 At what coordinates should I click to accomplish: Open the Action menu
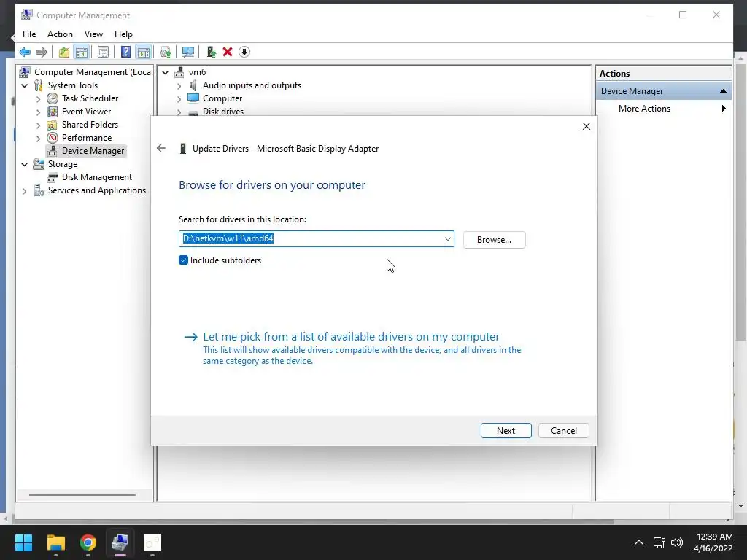pyautogui.click(x=60, y=34)
